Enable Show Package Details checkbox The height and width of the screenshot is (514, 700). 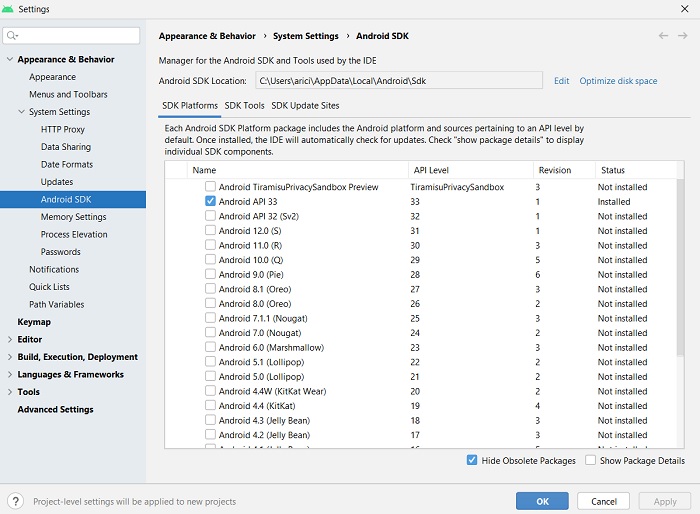click(590, 460)
